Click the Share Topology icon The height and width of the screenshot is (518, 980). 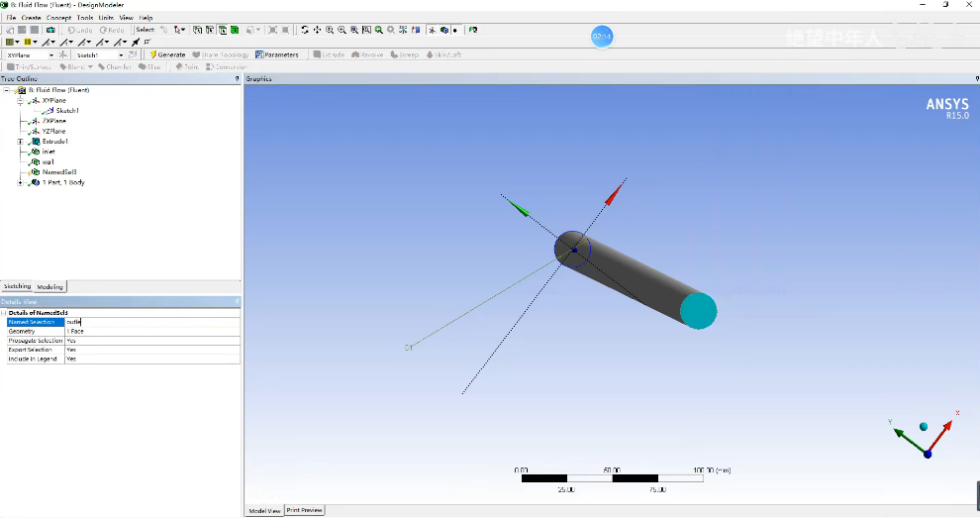click(220, 55)
